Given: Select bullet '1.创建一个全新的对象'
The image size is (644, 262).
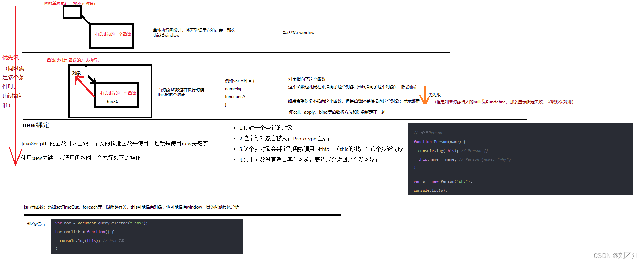Looking at the screenshot, I should 267,128.
